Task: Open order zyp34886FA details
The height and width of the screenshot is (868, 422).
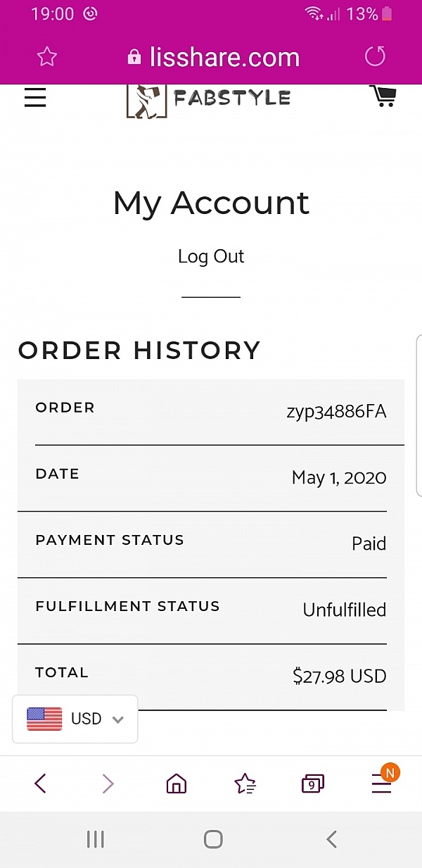Action: 336,412
